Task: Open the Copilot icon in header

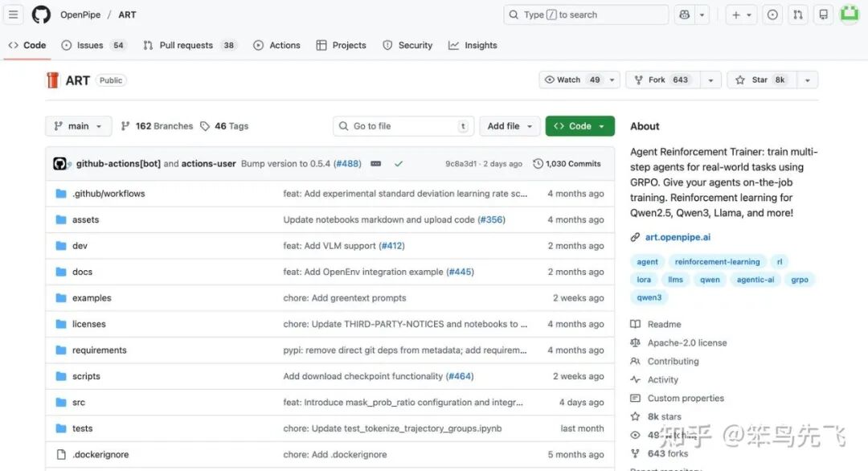Action: 685,14
